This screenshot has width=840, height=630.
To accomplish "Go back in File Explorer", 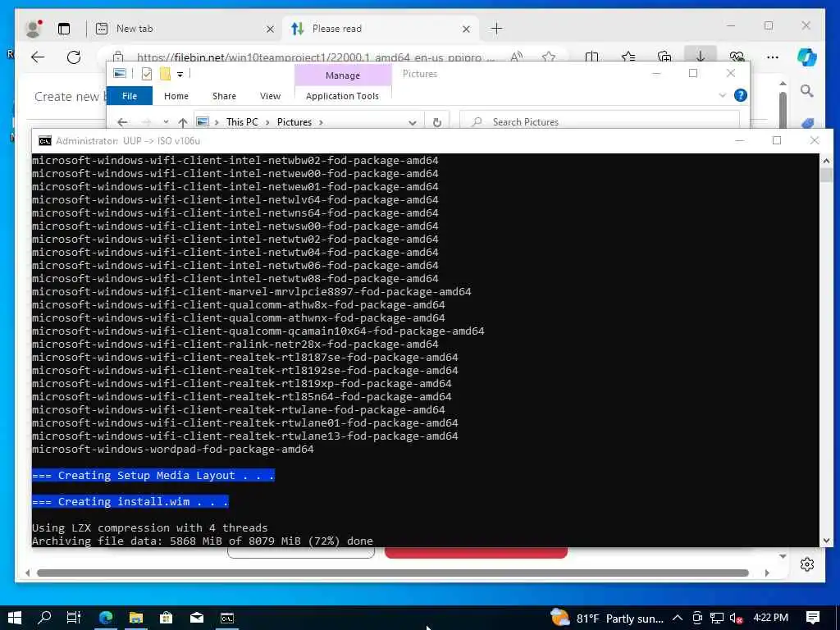I will pos(122,122).
